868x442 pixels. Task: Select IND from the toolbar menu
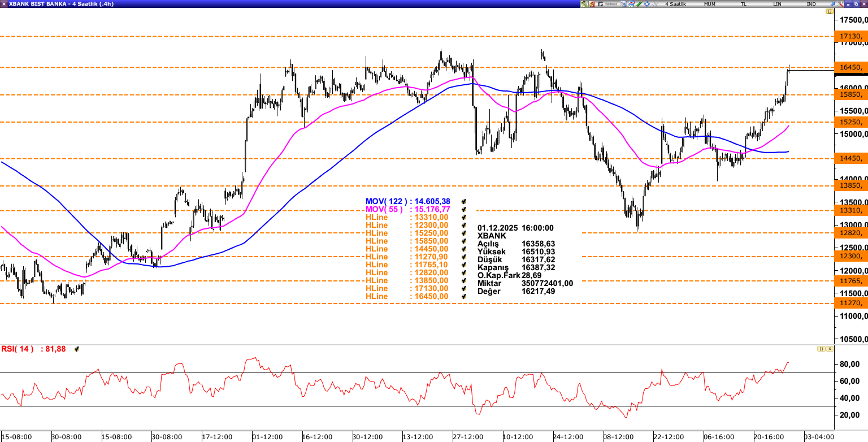tap(811, 3)
